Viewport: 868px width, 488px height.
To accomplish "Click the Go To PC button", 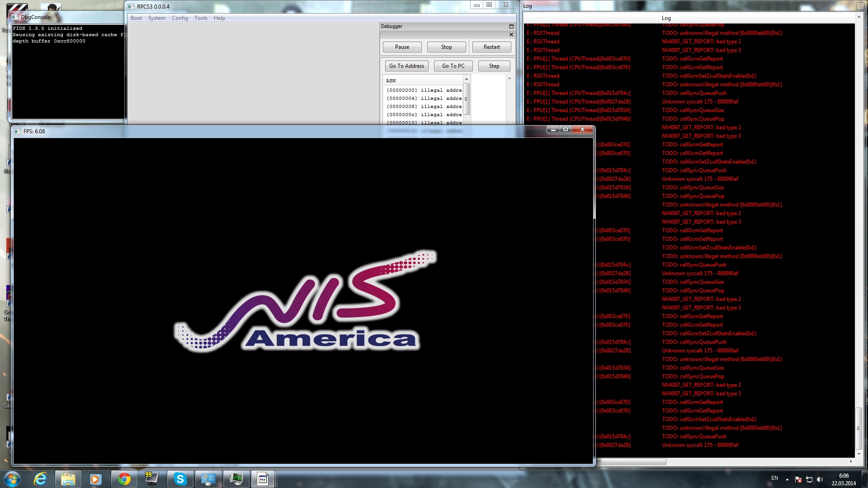I will point(453,66).
